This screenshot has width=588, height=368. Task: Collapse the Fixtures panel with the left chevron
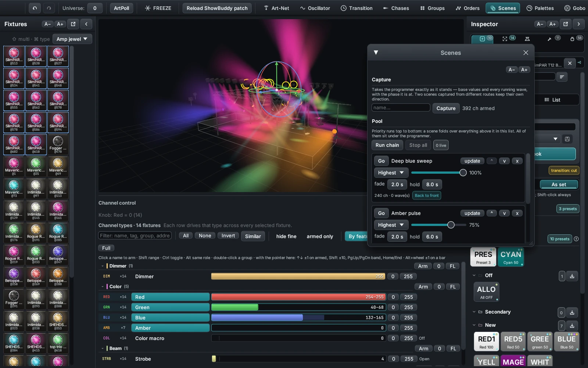86,24
